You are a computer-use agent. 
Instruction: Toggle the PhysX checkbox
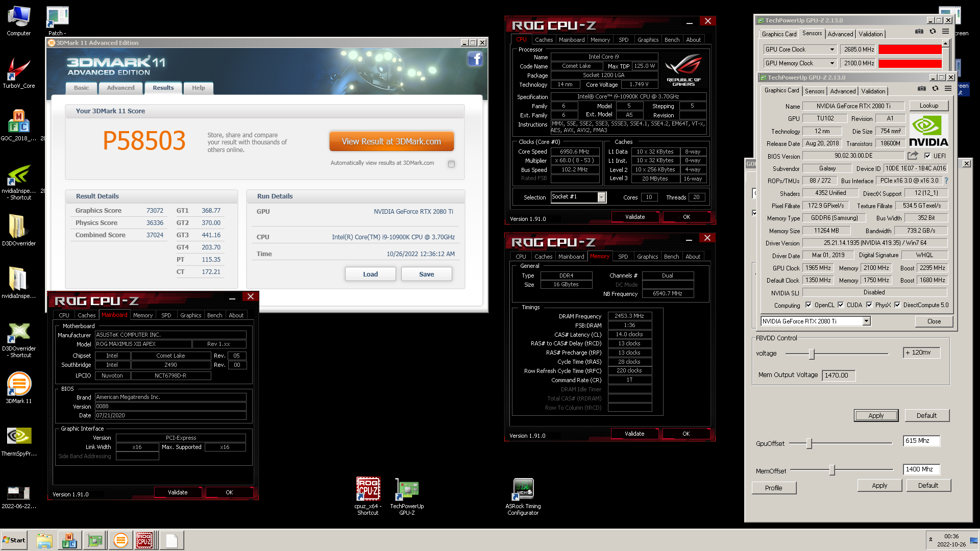point(869,305)
